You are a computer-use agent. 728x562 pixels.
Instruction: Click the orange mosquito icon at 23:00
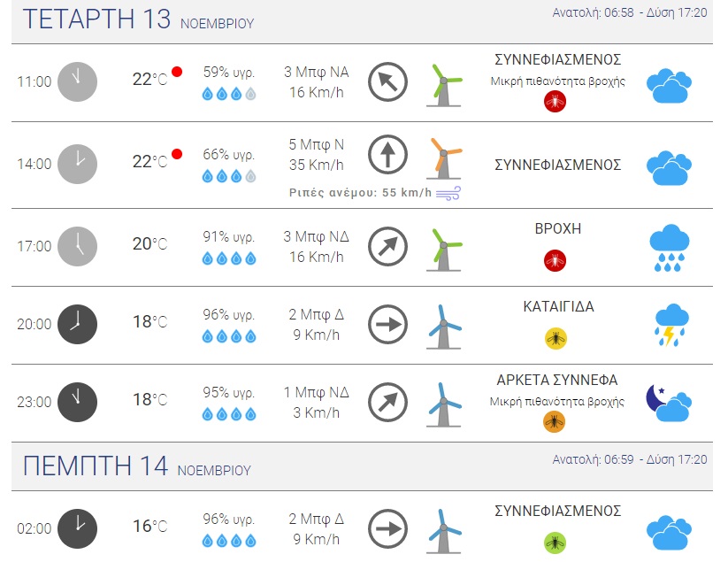554,422
